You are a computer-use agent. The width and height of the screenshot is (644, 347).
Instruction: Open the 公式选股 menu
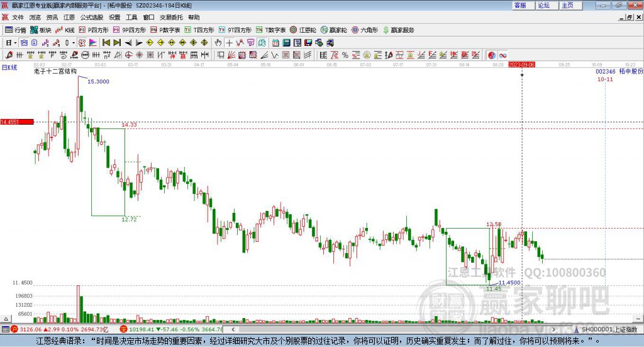[x=92, y=17]
